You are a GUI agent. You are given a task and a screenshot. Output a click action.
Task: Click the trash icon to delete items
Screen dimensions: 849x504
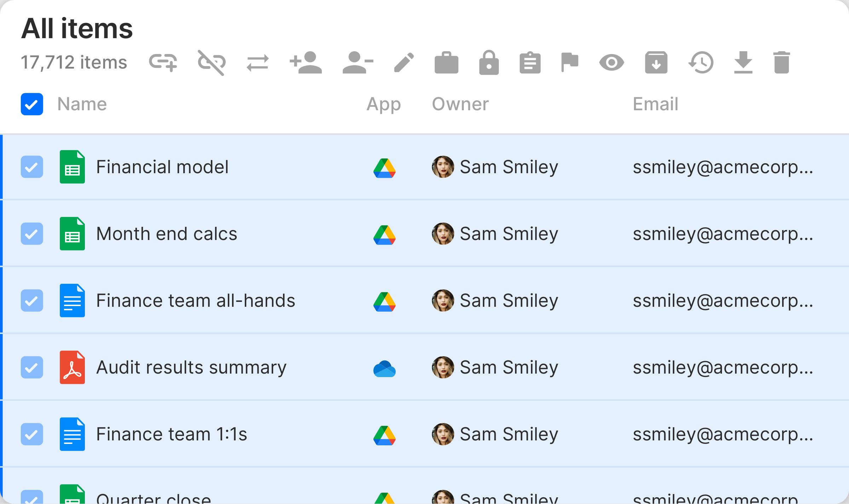(782, 63)
